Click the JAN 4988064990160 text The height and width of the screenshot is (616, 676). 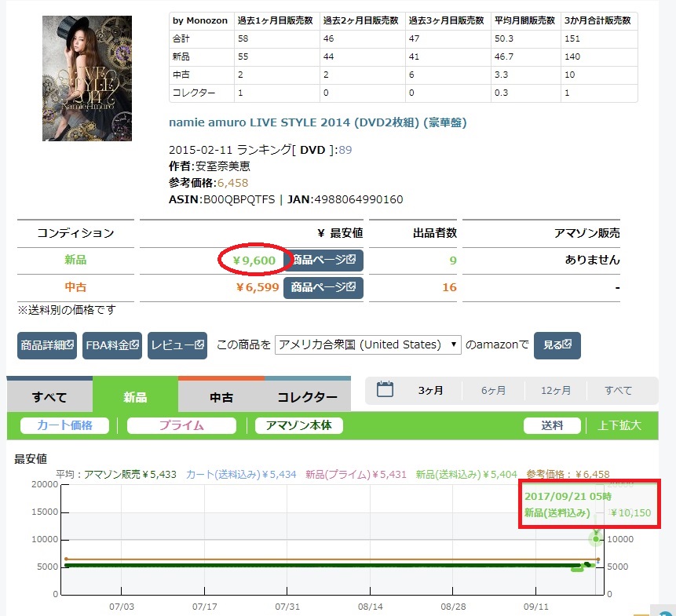[x=345, y=199]
